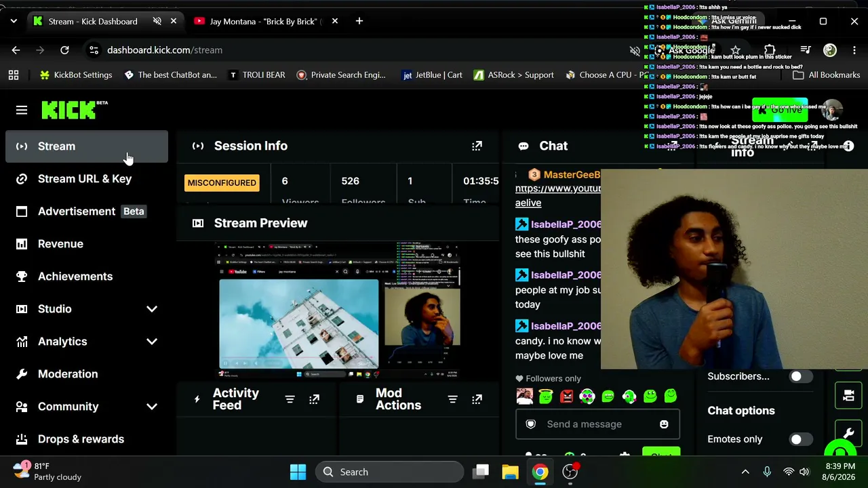Viewport: 868px width, 488px height.
Task: Open Chrome three-dot menu
Action: [854, 50]
